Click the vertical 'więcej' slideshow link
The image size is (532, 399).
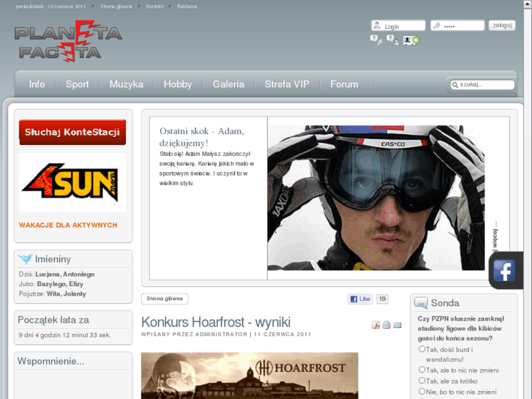point(495,236)
